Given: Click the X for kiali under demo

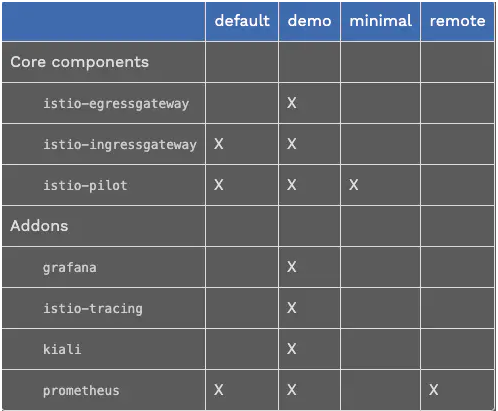Looking at the screenshot, I should coord(292,349).
